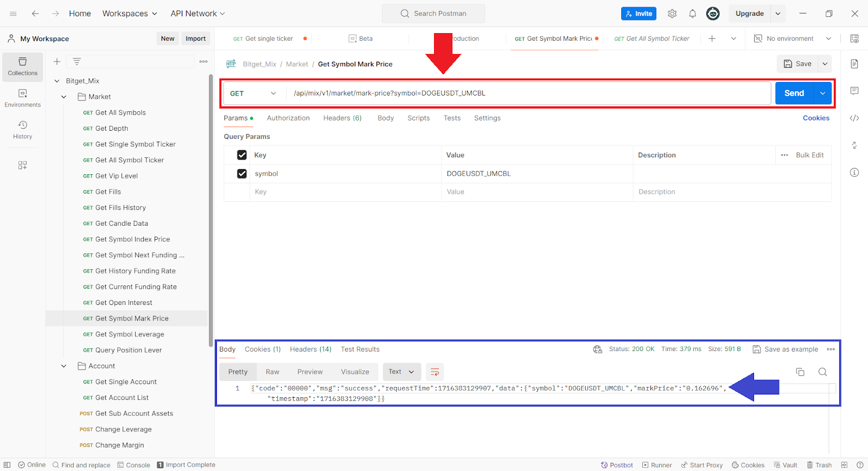868x471 pixels.
Task: Open the hamburger main menu icon
Action: 13,14
